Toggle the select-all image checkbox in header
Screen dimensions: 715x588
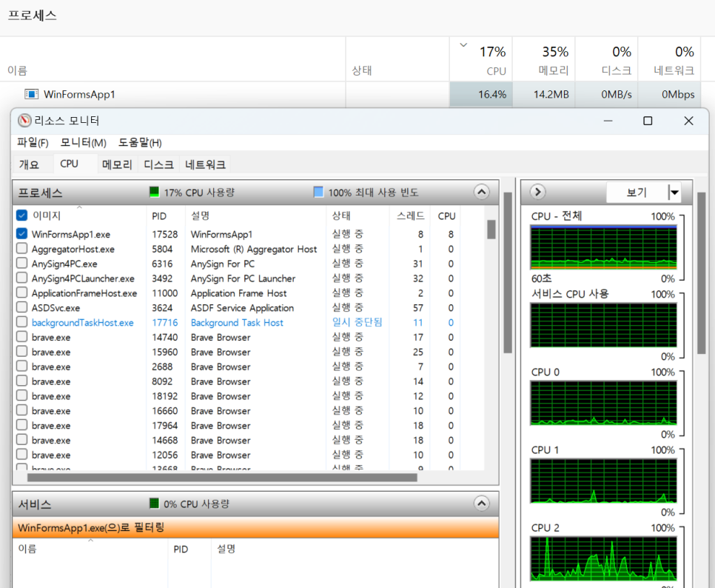21,216
